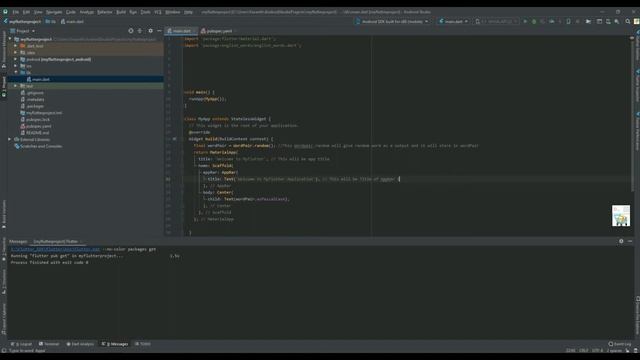Select Scratches and Consoles node

point(41,146)
